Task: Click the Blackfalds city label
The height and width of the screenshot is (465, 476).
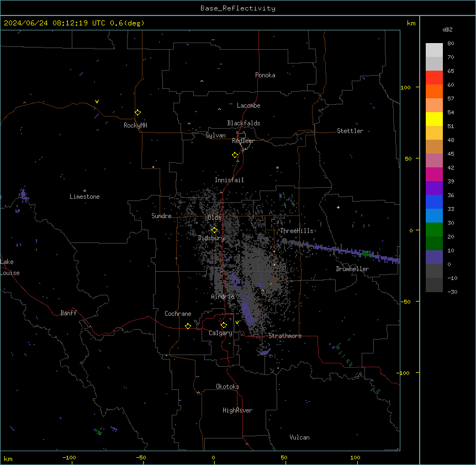Action: 244,123
